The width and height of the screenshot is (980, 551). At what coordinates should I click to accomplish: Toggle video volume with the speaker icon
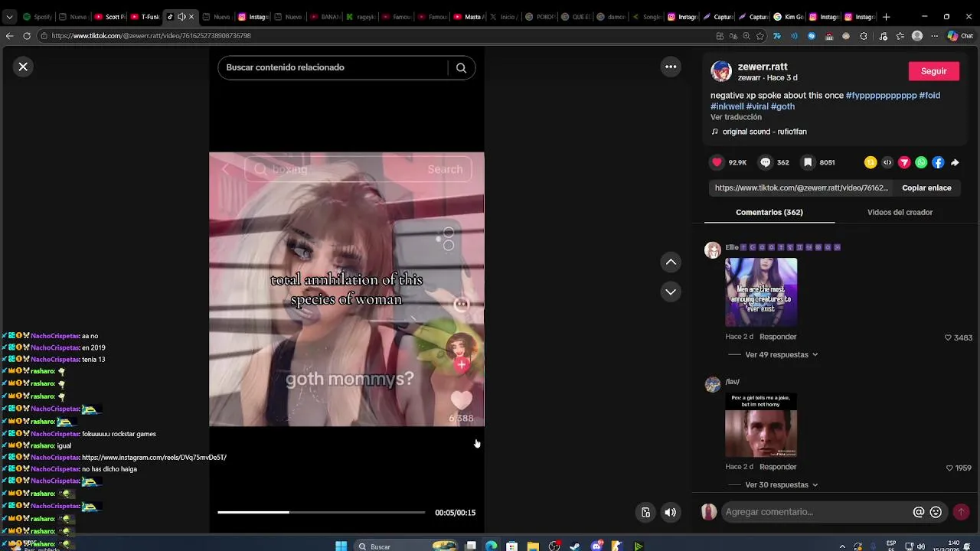(x=671, y=513)
